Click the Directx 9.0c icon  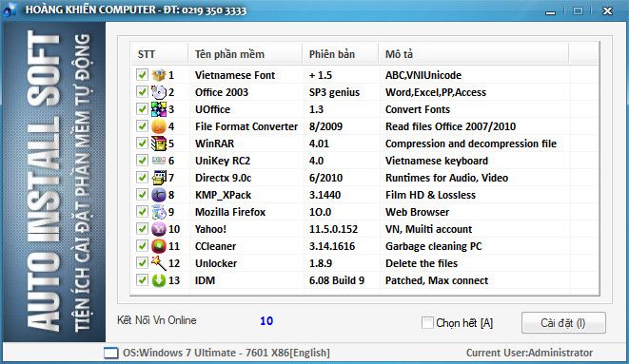tap(159, 178)
